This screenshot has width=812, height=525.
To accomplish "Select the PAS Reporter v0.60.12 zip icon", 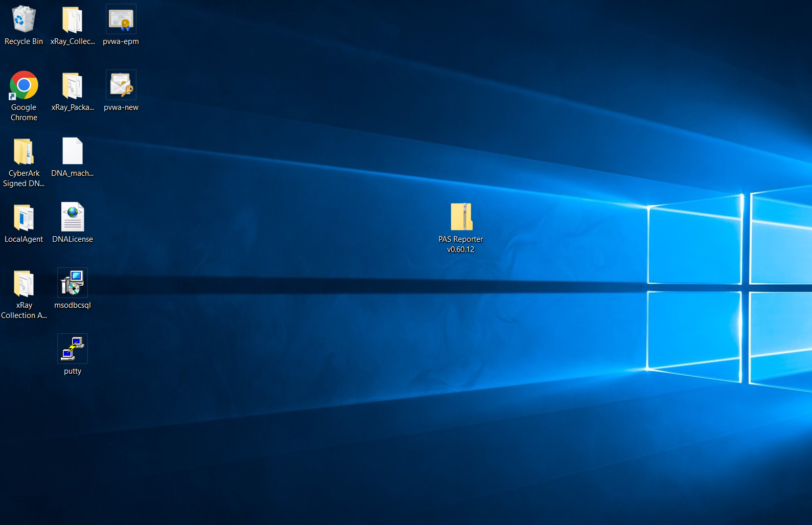I will 461,217.
